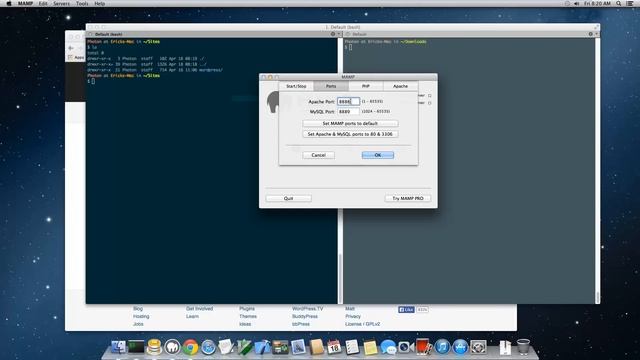The width and height of the screenshot is (640, 360).
Task: Open the bbPress footer link
Action: pos(301,324)
